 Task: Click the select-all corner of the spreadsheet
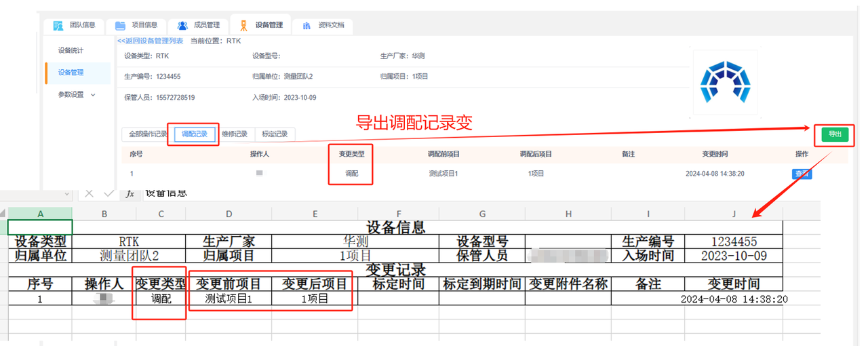click(4, 214)
